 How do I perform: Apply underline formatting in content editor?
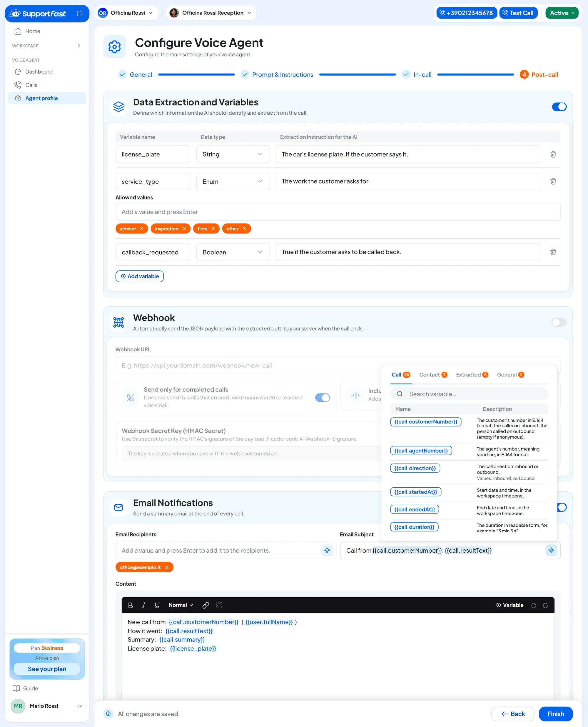(157, 605)
